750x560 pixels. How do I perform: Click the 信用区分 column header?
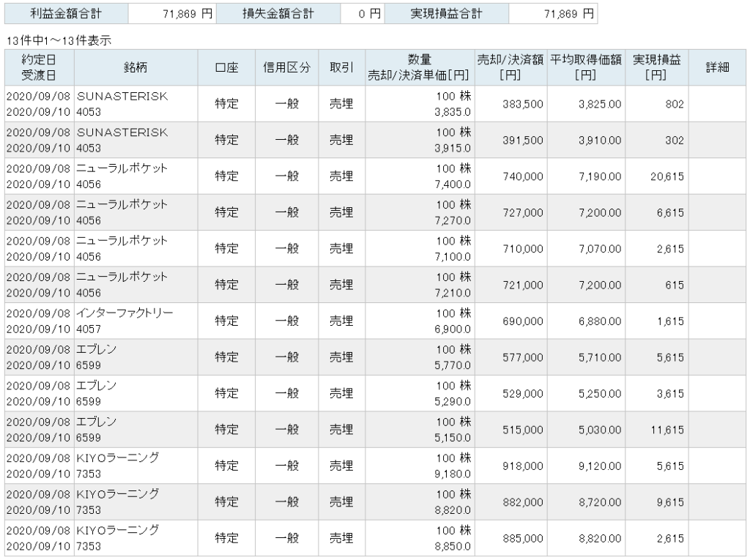coord(286,67)
